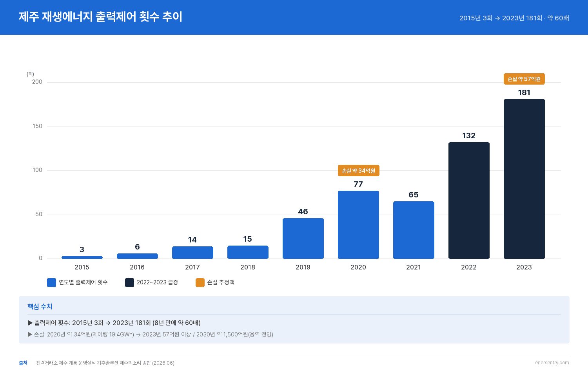Click the x-axis label 2023

point(524,267)
